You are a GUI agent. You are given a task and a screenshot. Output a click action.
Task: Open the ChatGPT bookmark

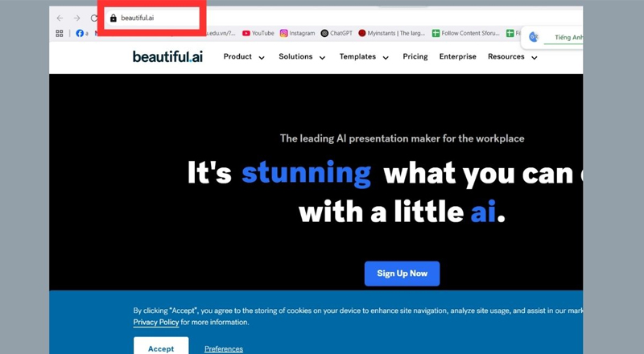tap(336, 33)
